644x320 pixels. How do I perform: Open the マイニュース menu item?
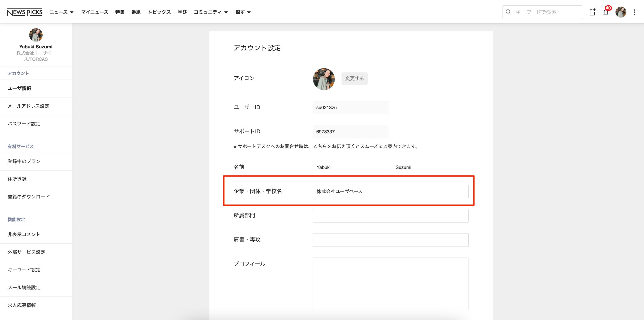94,12
